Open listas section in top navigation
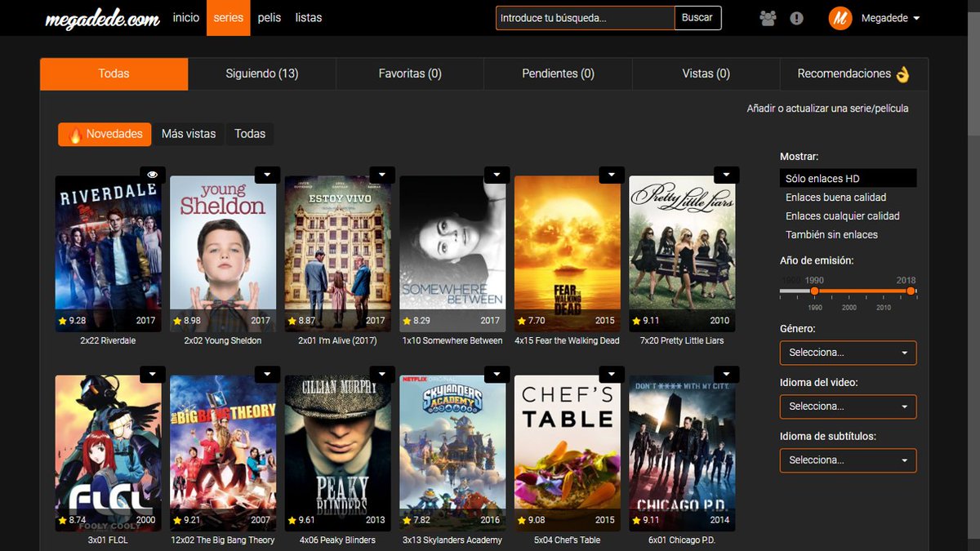 click(309, 17)
